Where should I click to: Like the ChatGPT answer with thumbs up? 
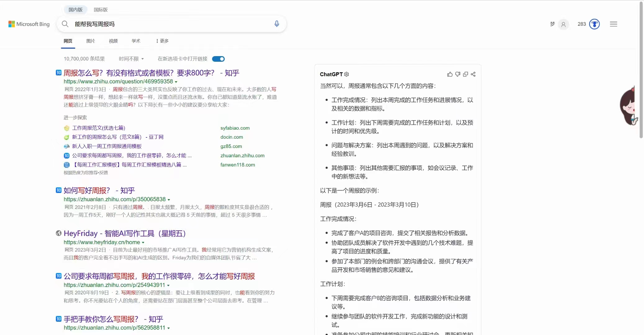click(450, 74)
